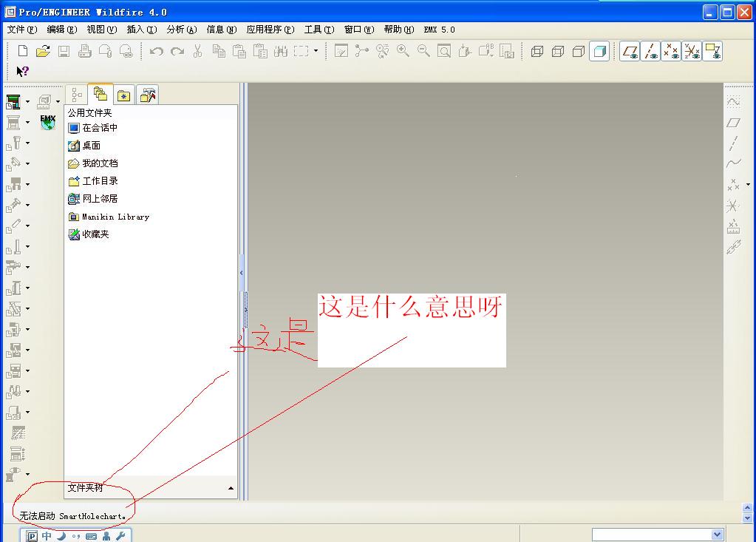Toggle datum axes display
756x542 pixels.
coord(650,52)
